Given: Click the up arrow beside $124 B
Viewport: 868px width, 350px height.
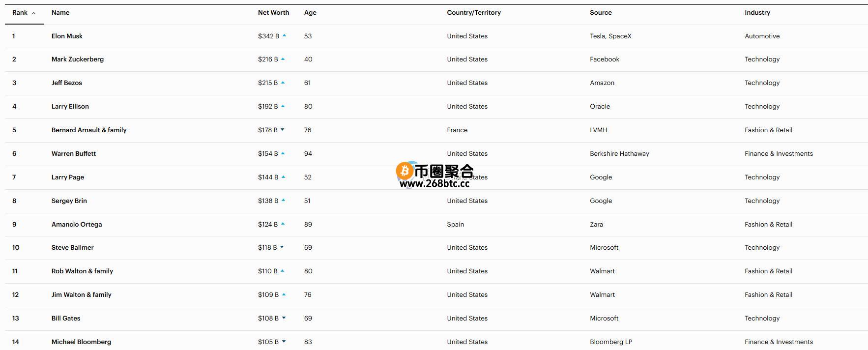Looking at the screenshot, I should (283, 224).
